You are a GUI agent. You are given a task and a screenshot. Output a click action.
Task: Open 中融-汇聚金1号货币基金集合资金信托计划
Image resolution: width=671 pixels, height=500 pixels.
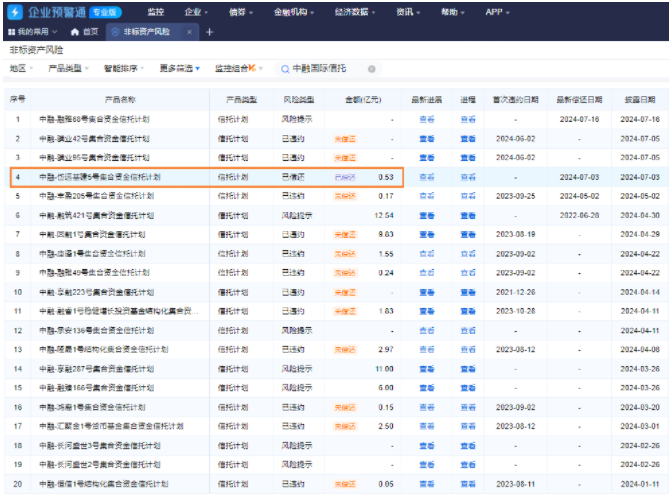coord(111,426)
